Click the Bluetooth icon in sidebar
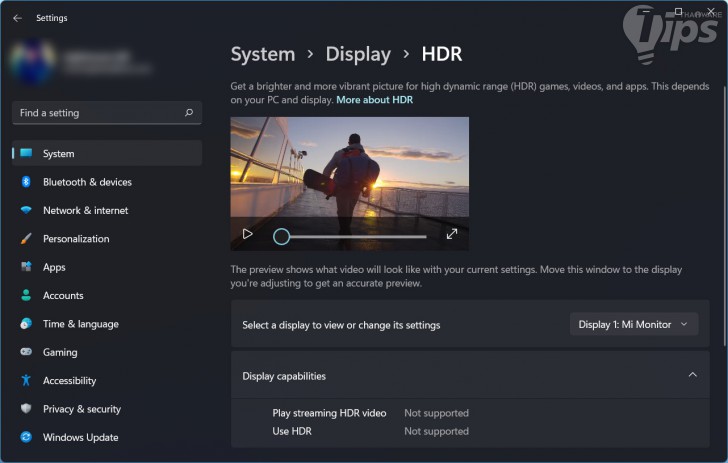The width and height of the screenshot is (728, 463). [26, 182]
